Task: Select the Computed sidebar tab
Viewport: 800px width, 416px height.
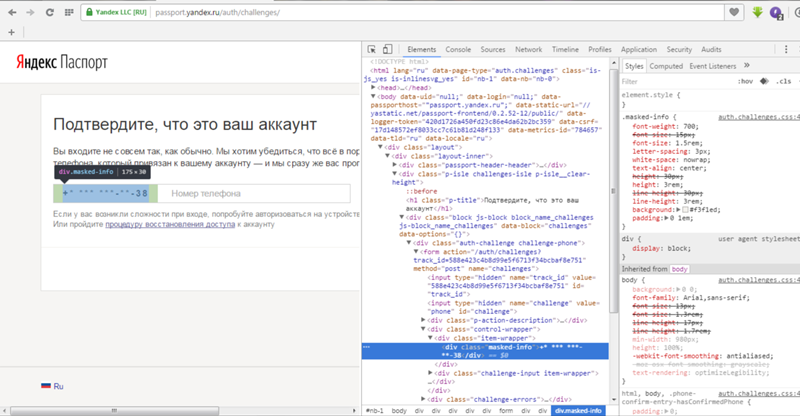Action: point(666,66)
